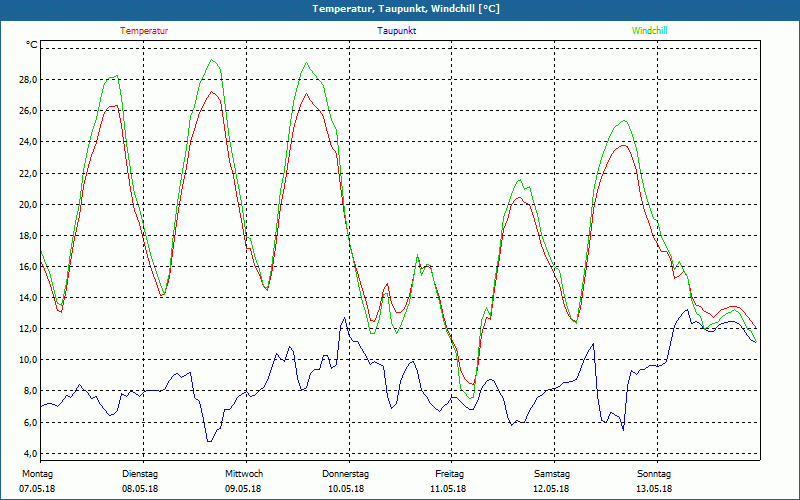
Task: Click the 18,0 y-axis value
Action: [x=28, y=236]
